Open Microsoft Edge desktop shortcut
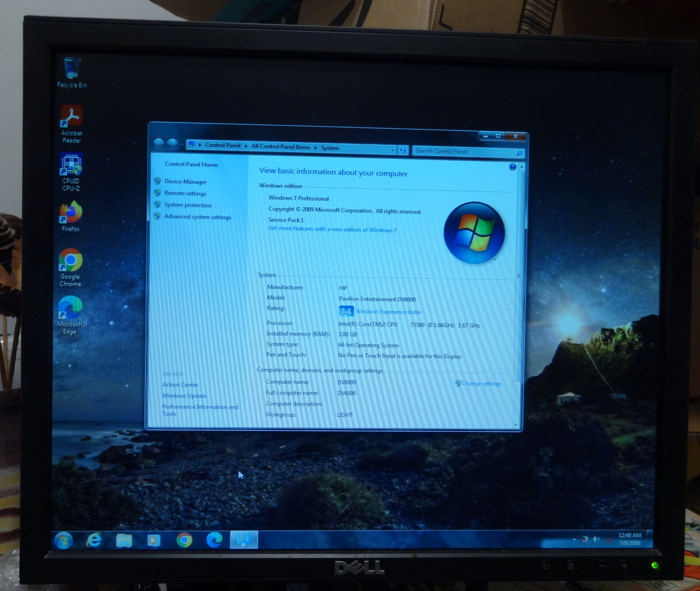Screen dimensions: 700x591 [x=70, y=315]
